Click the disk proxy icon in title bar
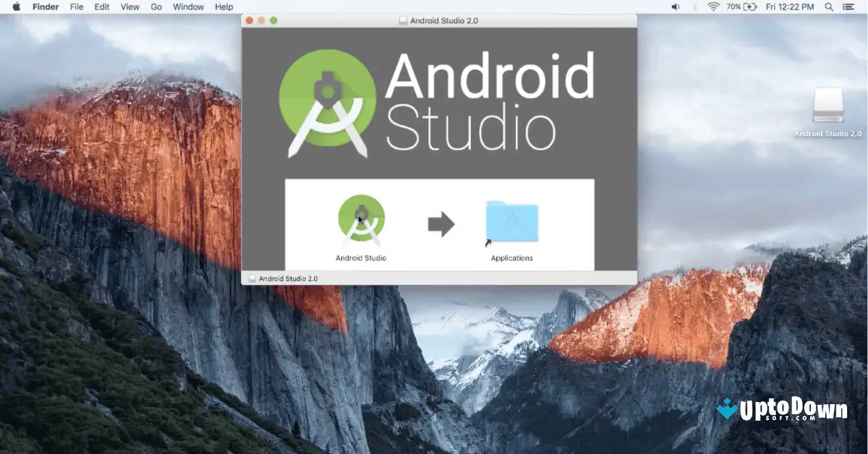This screenshot has height=454, width=868. pyautogui.click(x=403, y=20)
